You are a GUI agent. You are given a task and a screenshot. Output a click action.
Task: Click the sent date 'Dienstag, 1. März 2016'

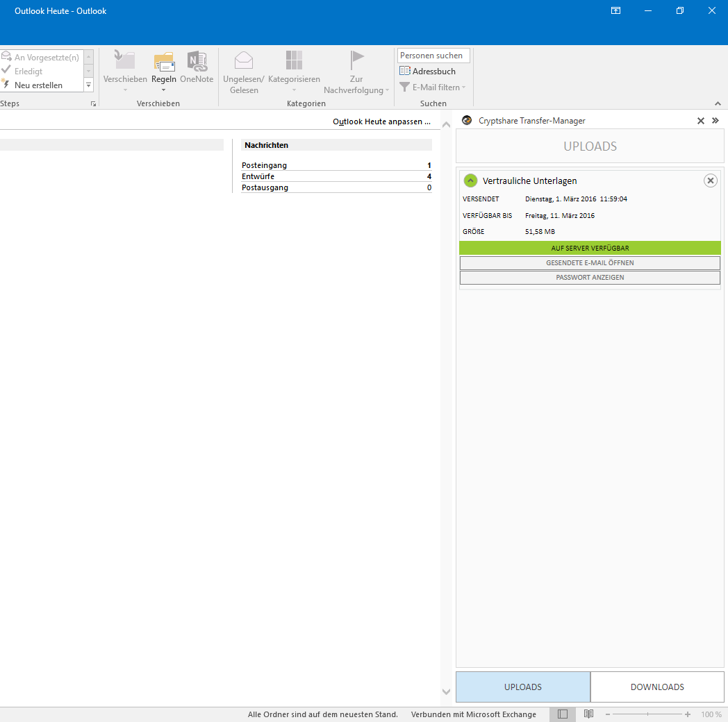561,199
